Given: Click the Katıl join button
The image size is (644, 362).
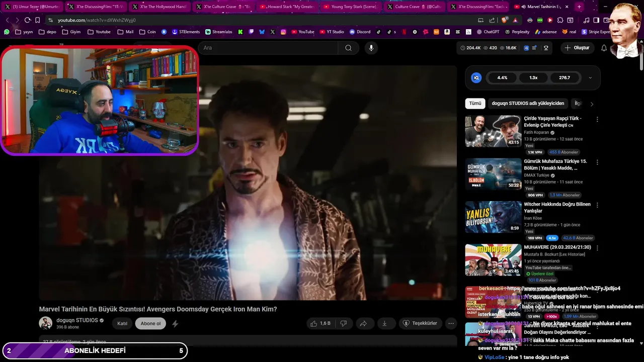Looking at the screenshot, I should point(122,324).
